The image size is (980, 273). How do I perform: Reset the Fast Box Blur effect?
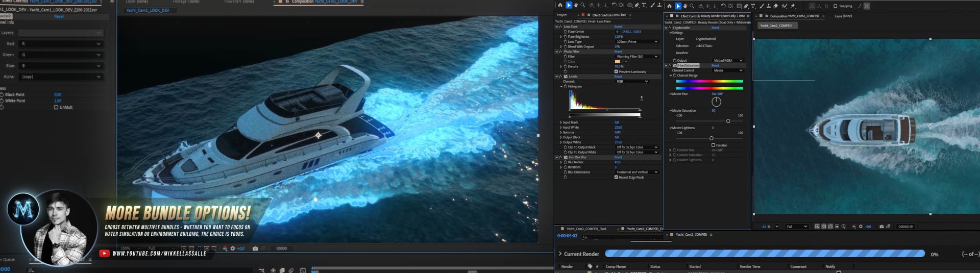click(x=618, y=157)
